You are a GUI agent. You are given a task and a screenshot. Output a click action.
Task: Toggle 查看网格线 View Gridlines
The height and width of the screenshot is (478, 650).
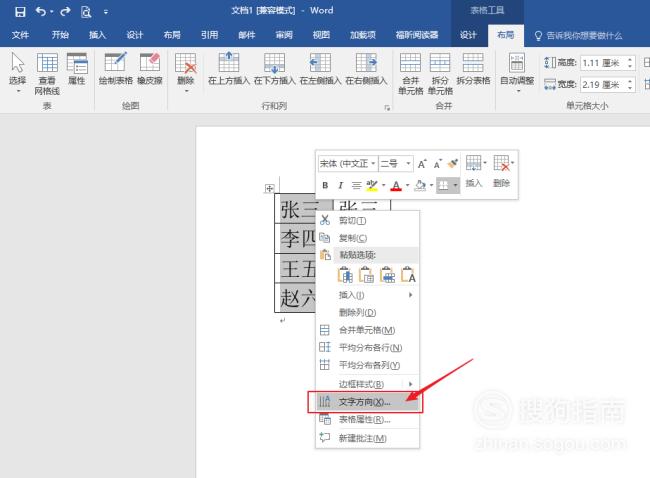coord(47,74)
